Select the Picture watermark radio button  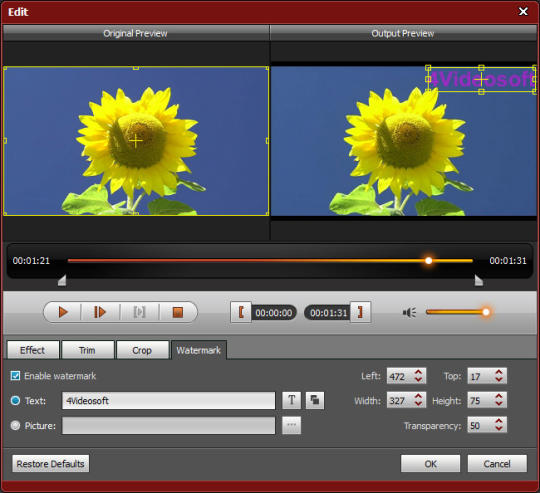pos(15,426)
